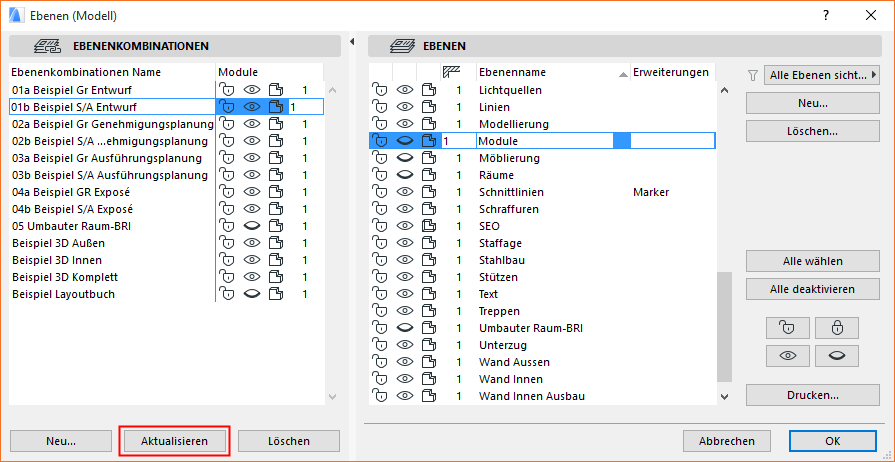Click the sort arrow in Ebenenname header
895x462 pixels.
tap(623, 74)
